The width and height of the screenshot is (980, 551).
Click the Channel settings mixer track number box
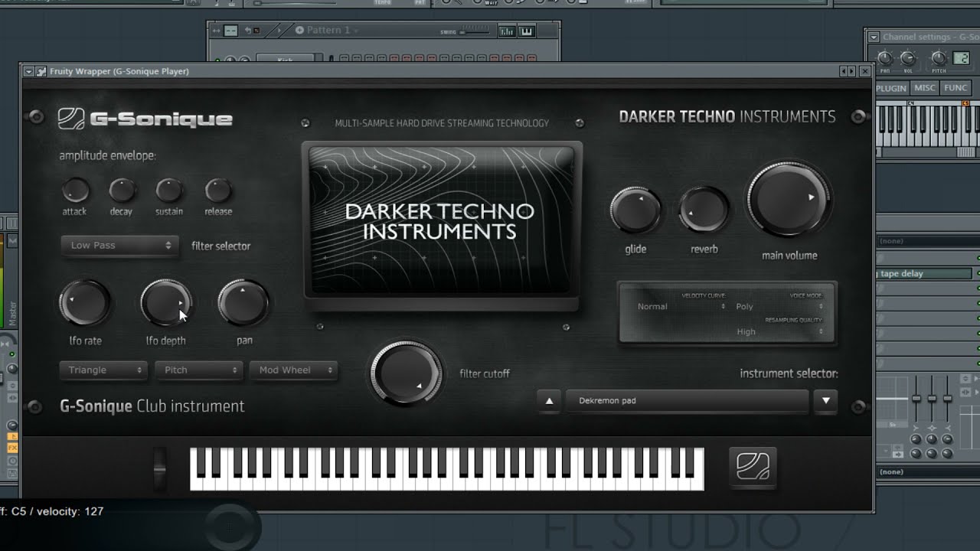tap(960, 58)
